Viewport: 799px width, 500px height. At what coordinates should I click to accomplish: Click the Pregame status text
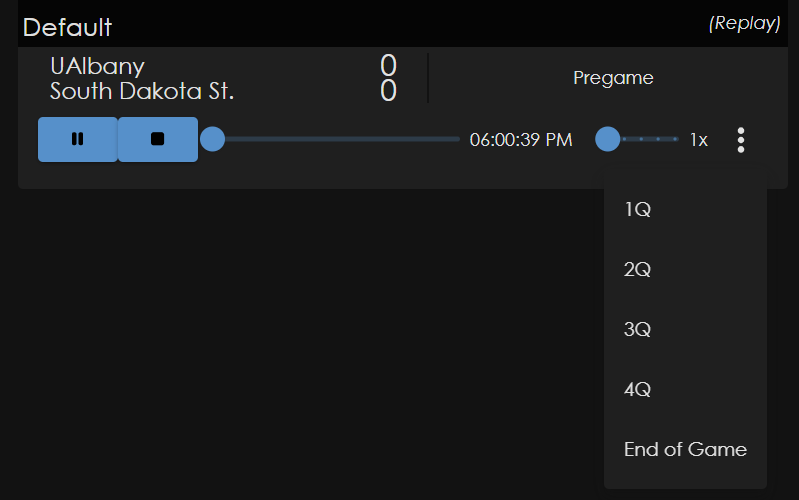(613, 78)
